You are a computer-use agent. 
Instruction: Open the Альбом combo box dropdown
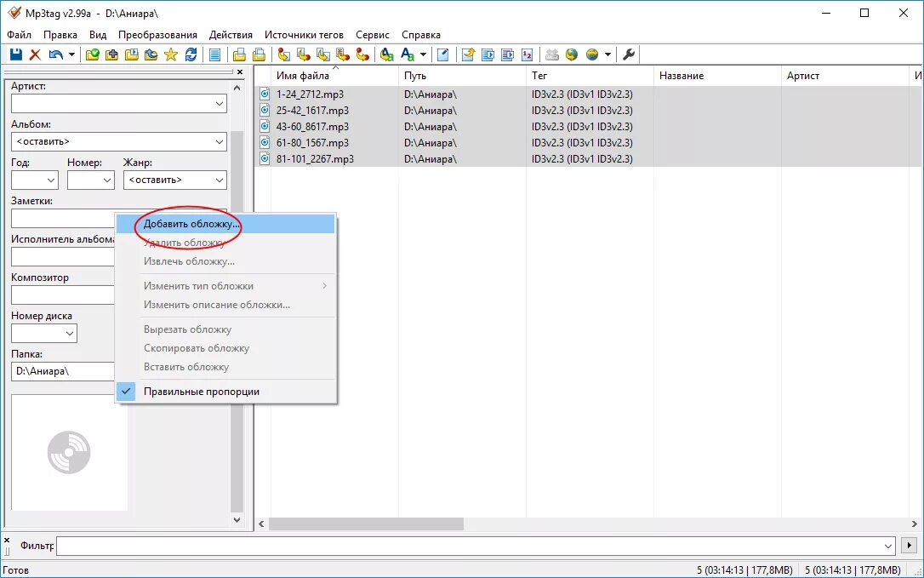tap(220, 142)
